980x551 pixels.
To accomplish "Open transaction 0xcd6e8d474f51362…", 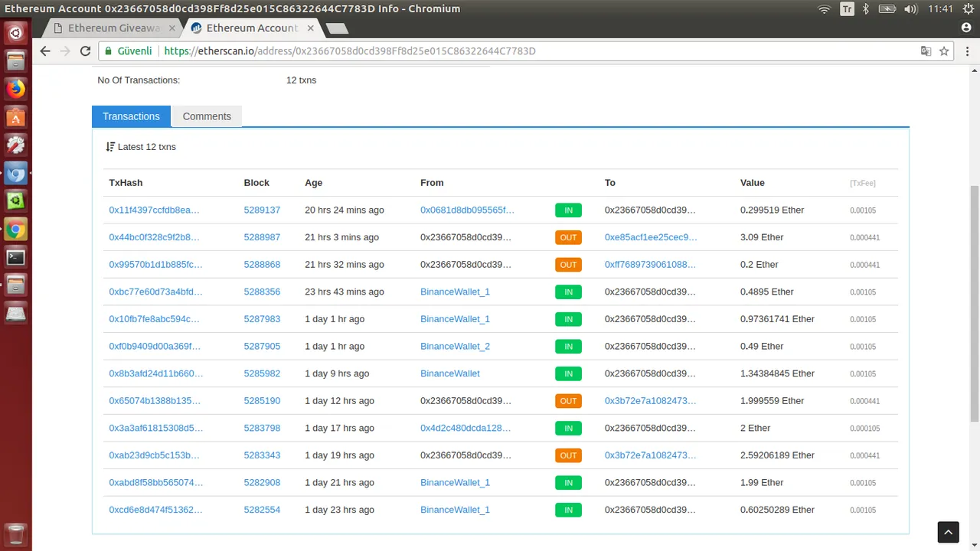I will click(x=155, y=510).
